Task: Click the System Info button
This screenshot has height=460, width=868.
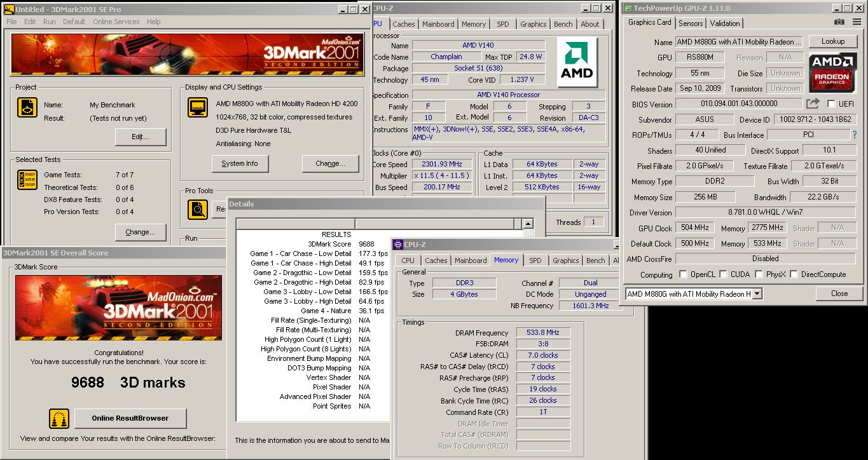Action: click(240, 163)
